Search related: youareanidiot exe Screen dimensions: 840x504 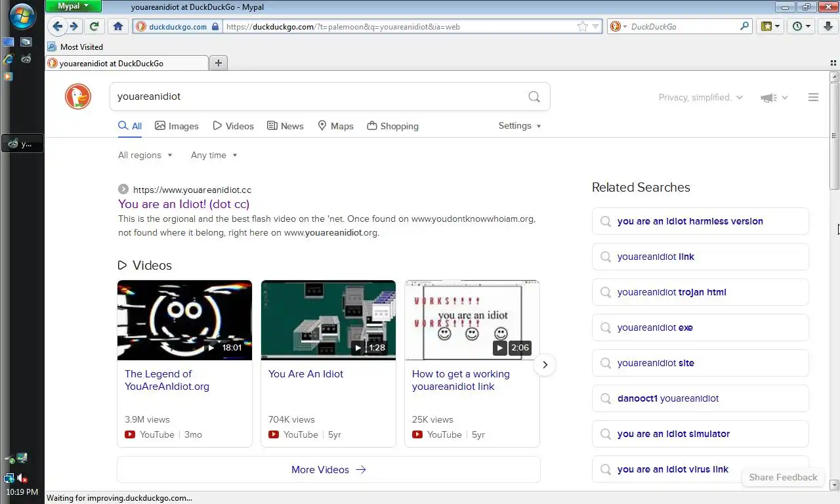pos(700,327)
